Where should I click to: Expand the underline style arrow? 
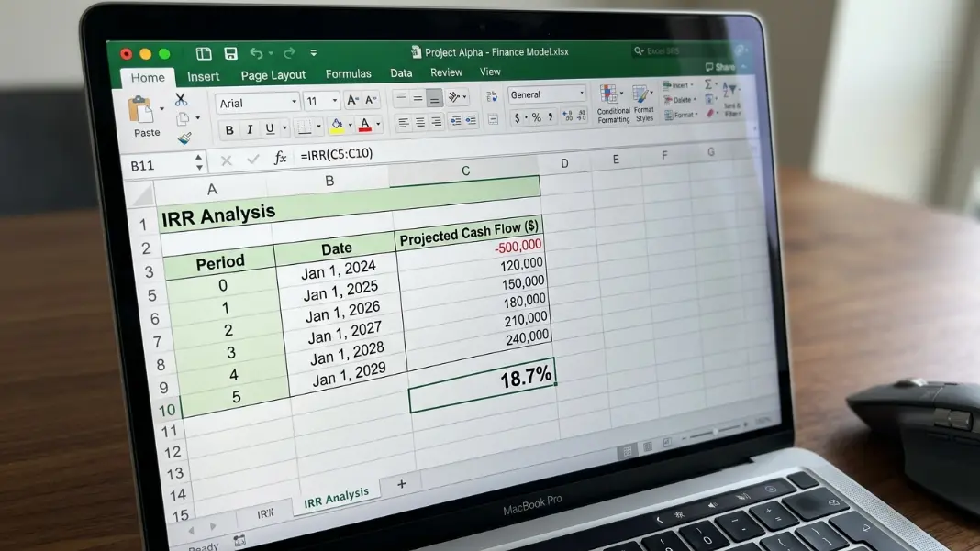285,128
